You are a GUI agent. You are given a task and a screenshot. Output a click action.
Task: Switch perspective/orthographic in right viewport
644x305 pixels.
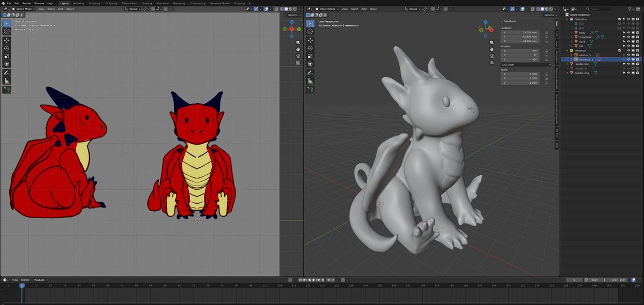tap(492, 63)
